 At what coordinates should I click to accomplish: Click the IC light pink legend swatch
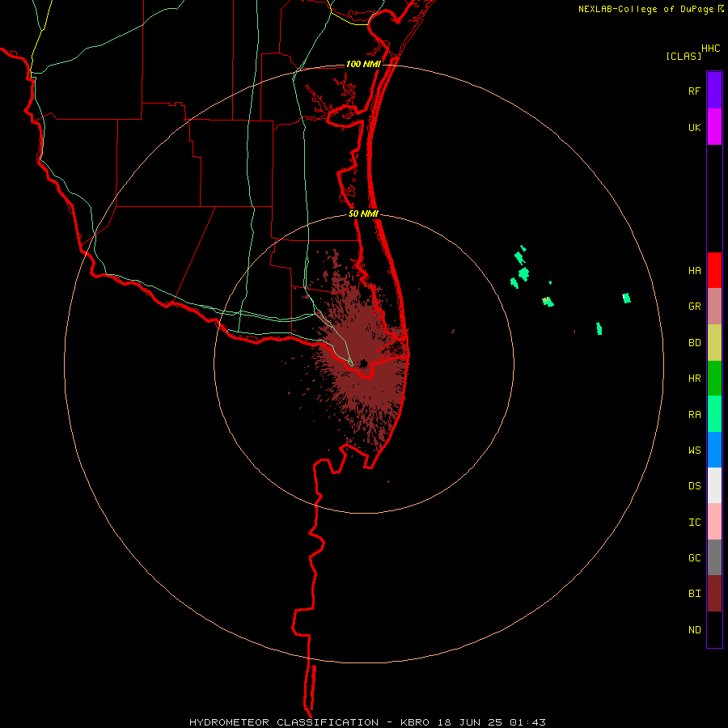coord(714,522)
